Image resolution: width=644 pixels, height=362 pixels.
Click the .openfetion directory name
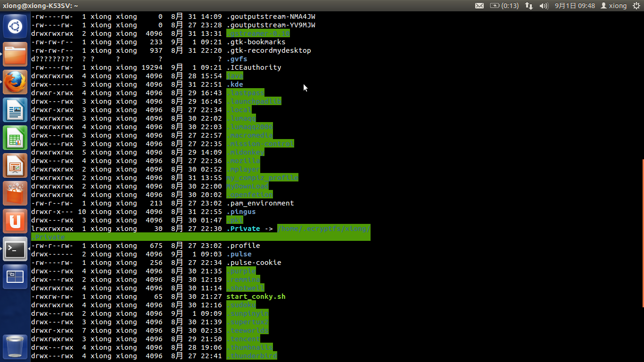(249, 195)
